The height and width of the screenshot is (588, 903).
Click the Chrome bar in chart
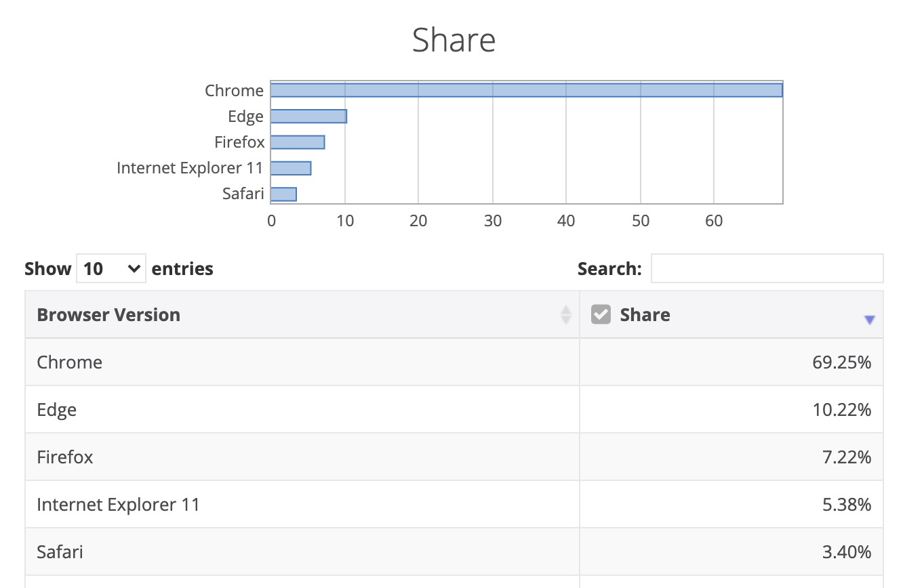pyautogui.click(x=526, y=90)
